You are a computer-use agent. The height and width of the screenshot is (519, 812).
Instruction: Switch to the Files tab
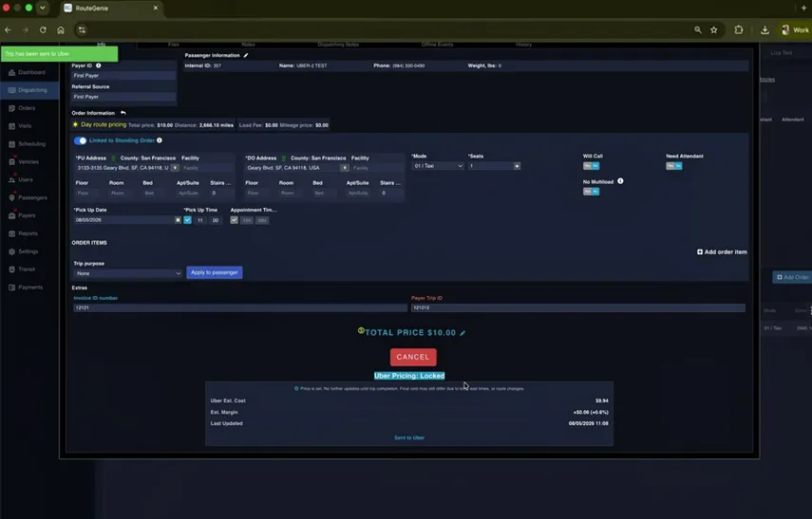tap(174, 45)
